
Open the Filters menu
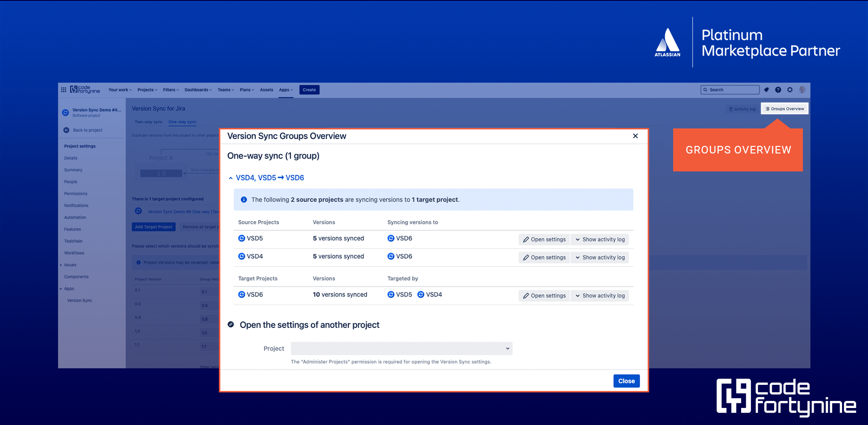coord(171,90)
